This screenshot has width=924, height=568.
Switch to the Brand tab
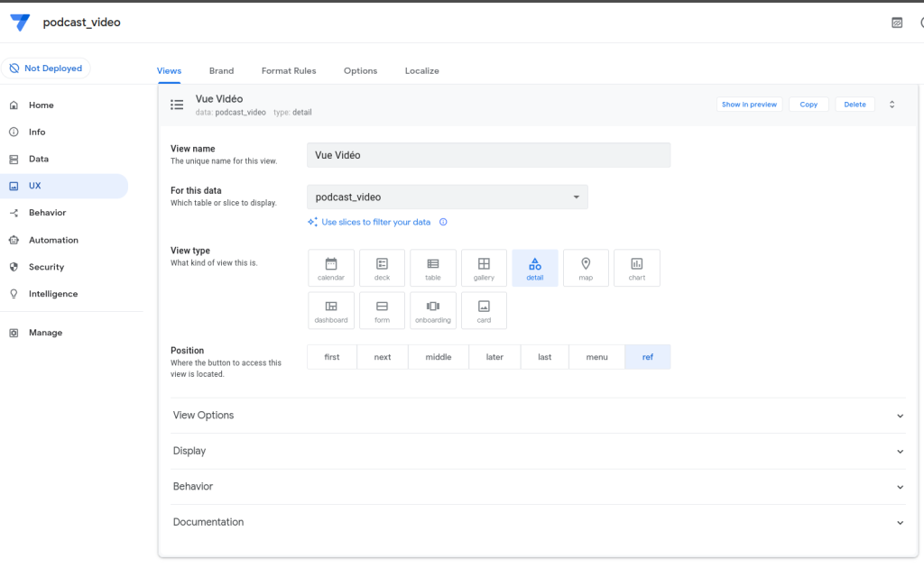222,70
